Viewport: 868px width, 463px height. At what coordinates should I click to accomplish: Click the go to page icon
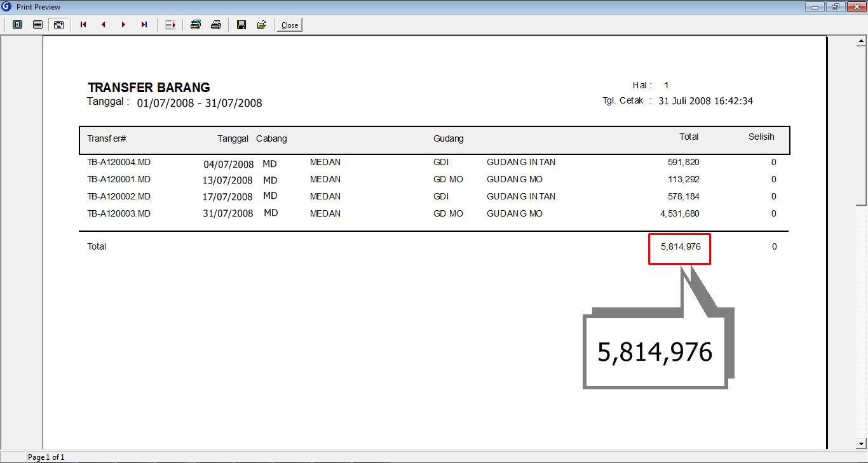point(170,25)
